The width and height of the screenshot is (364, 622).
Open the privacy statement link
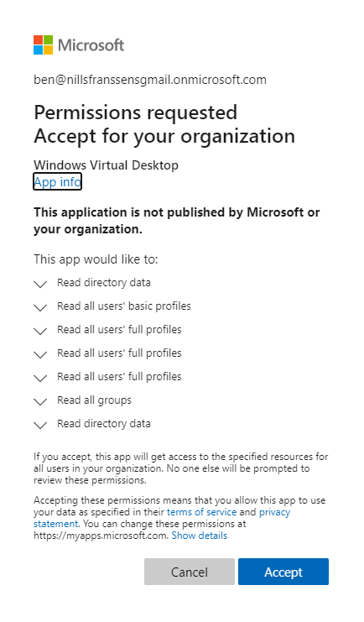click(274, 512)
